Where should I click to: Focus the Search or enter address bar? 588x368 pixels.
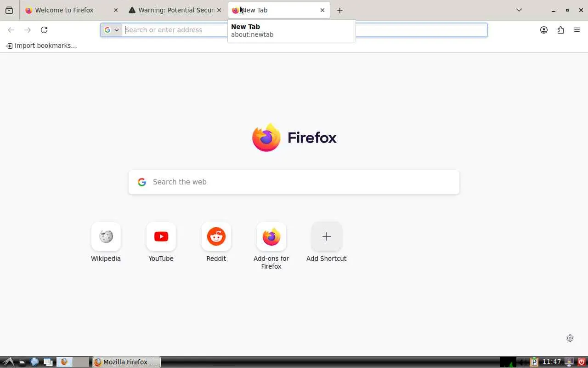(294, 30)
